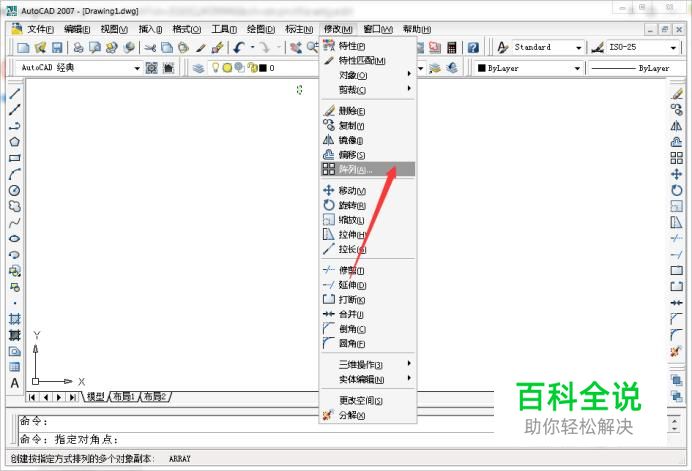Viewport: 692px width, 471px height.
Task: Open the 编辑(E) menu
Action: [x=77, y=29]
